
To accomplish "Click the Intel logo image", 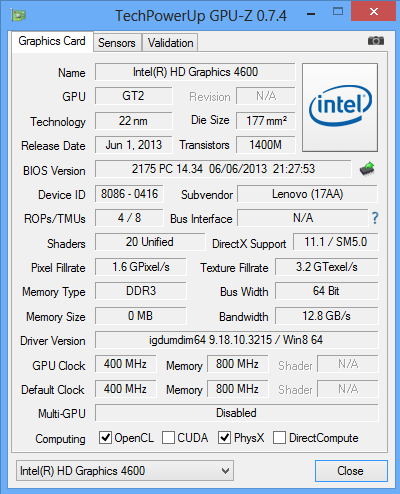I will click(340, 107).
